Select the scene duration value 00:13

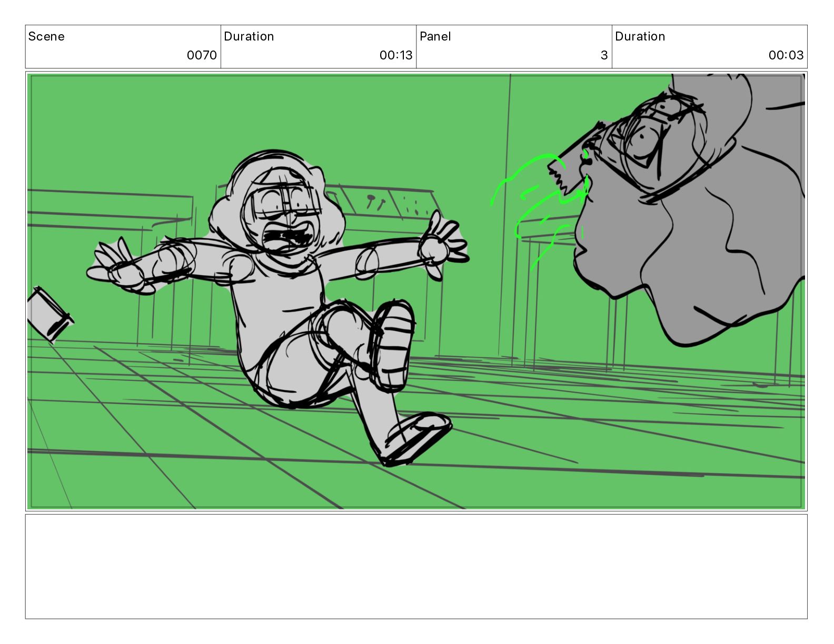(x=396, y=55)
